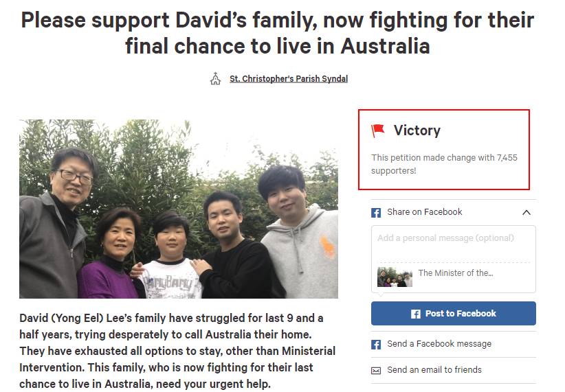Add a personal message in the text field
This screenshot has height=392, width=565.
tap(453, 243)
